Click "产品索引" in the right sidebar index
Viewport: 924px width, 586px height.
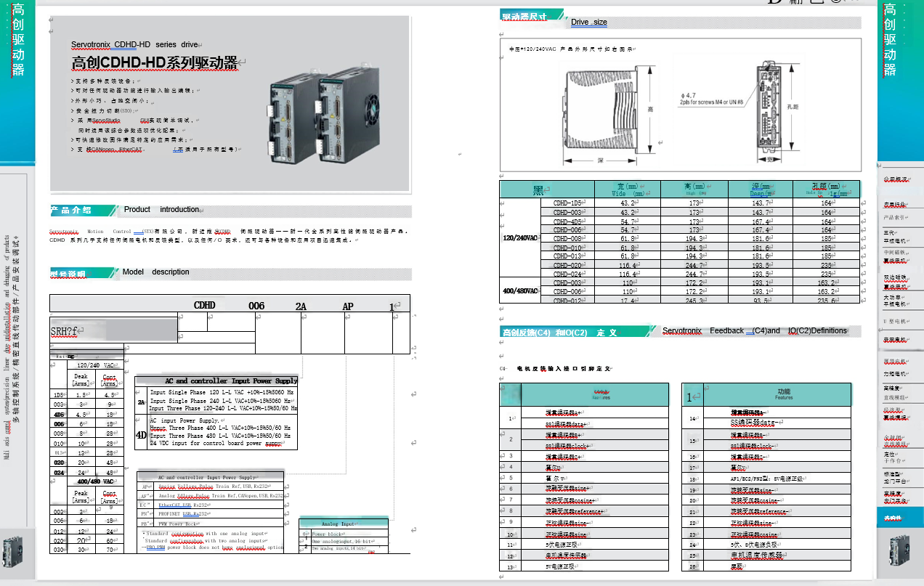pyautogui.click(x=895, y=217)
